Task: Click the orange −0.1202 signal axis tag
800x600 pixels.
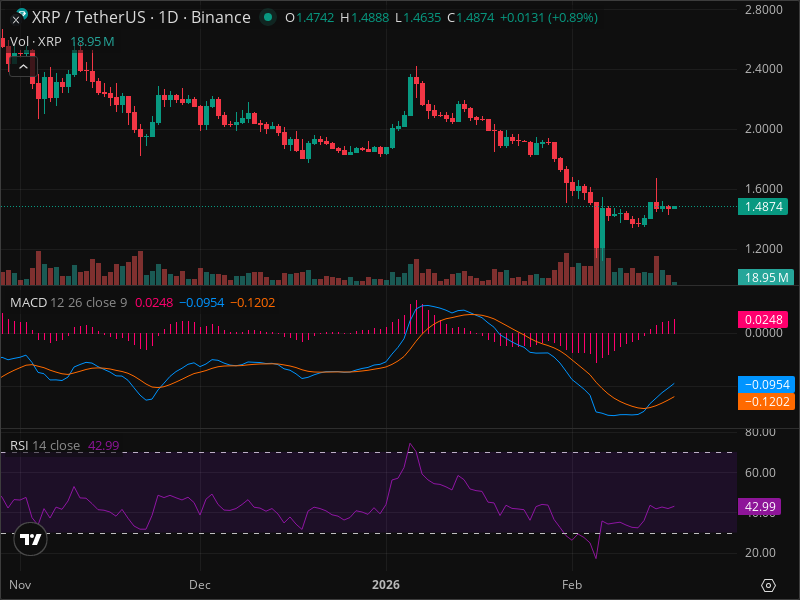Action: coord(766,402)
